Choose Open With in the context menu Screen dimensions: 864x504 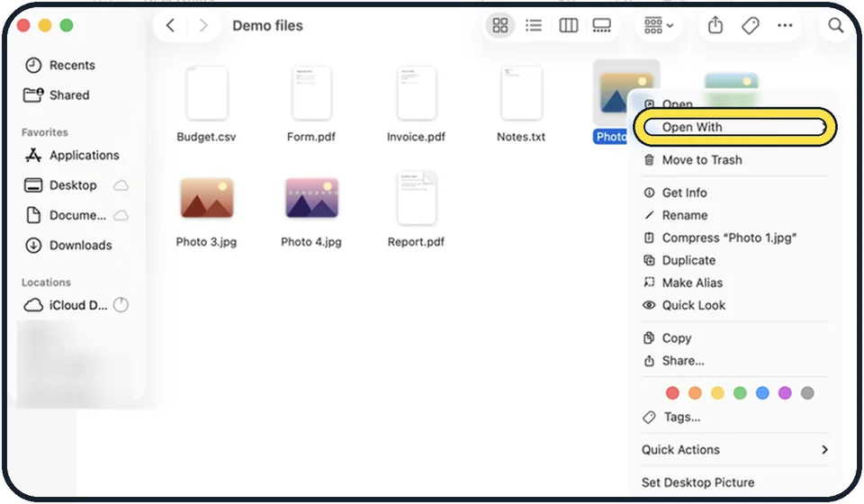[x=735, y=127]
